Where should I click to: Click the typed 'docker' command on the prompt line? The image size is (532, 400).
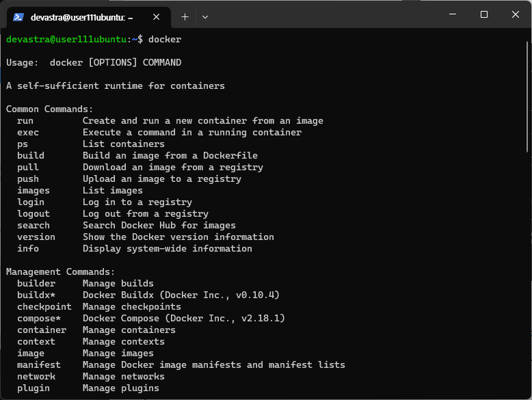pyautogui.click(x=165, y=40)
